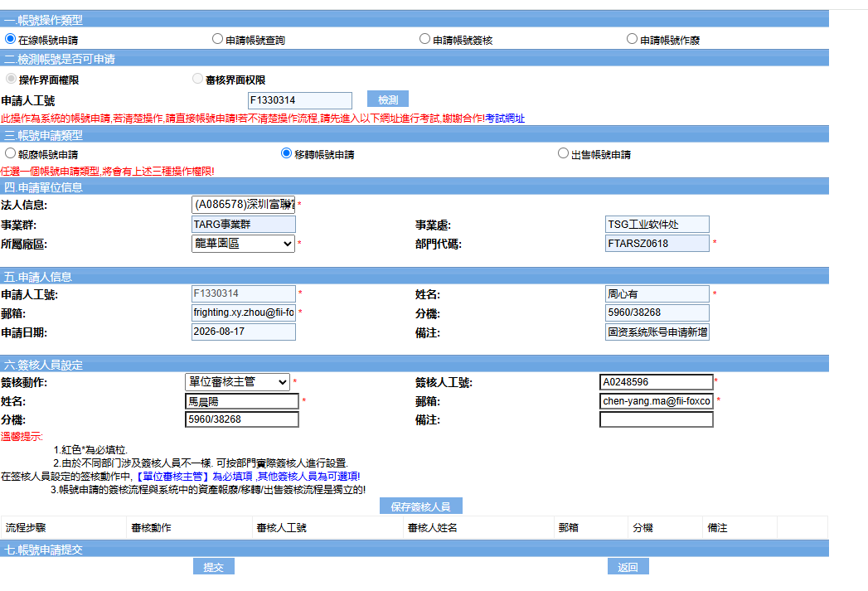Choose 出售帳號申請 account type
This screenshot has height=591, width=868.
(x=563, y=153)
